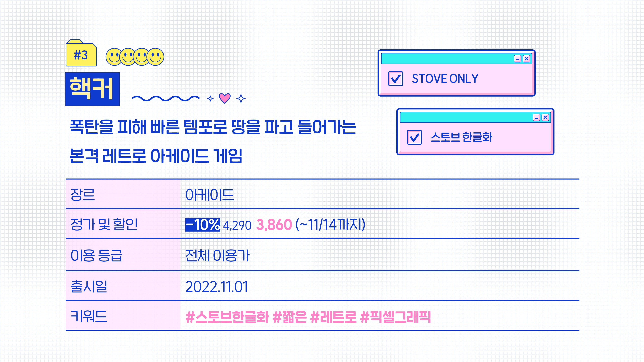Image resolution: width=644 pixels, height=362 pixels.
Task: Click the last smiley face icon
Action: point(156,57)
